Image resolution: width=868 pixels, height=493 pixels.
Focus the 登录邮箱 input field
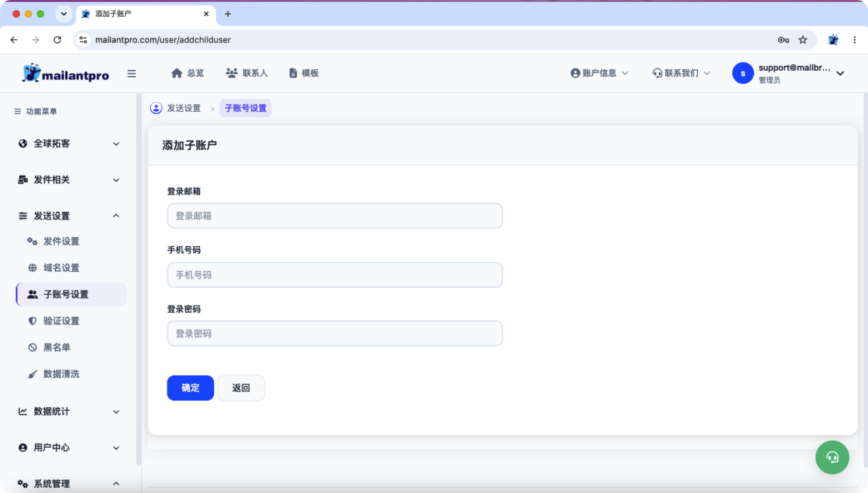coord(335,215)
